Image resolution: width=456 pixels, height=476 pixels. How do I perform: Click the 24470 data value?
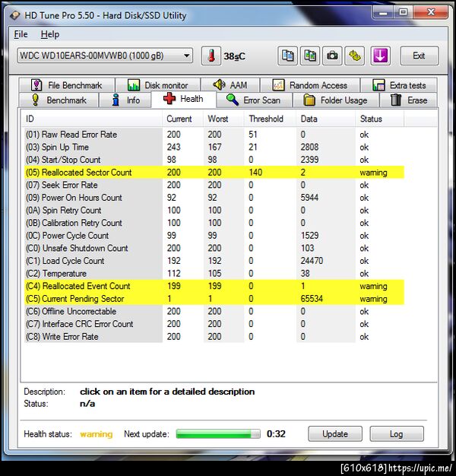tap(312, 261)
